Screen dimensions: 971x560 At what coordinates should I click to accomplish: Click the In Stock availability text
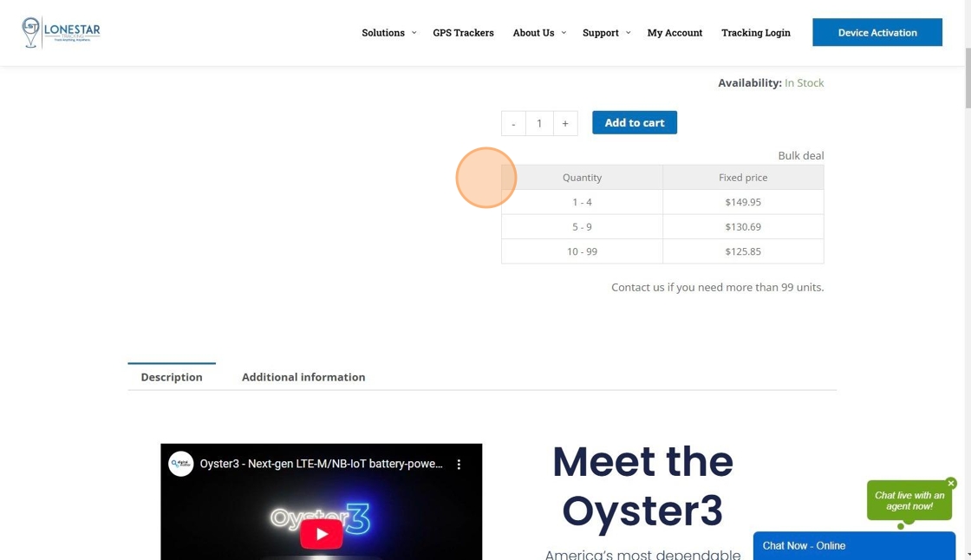804,83
